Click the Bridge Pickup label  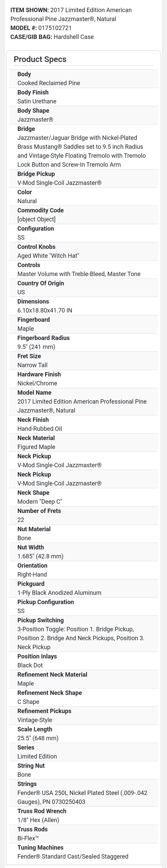point(36,174)
